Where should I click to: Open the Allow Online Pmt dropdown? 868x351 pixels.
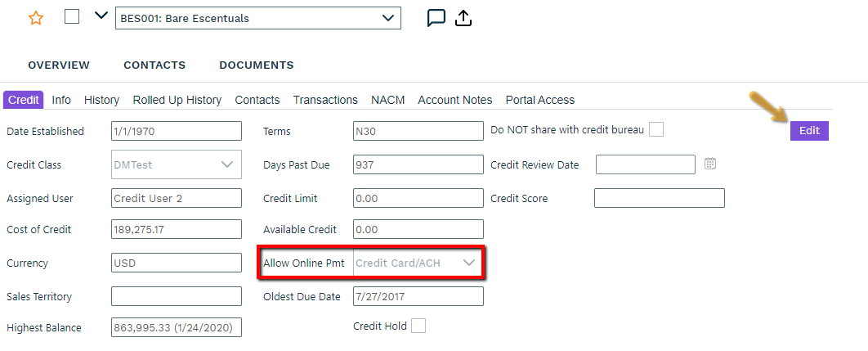(x=418, y=263)
